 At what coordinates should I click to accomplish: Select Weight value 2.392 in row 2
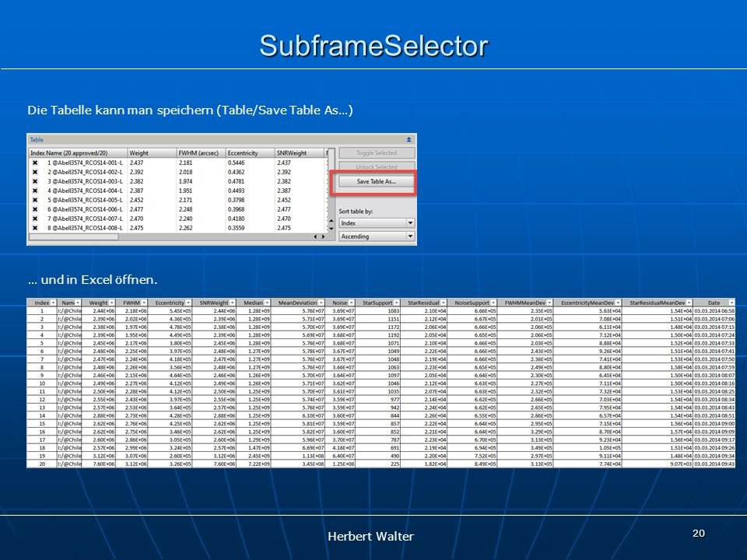click(137, 172)
